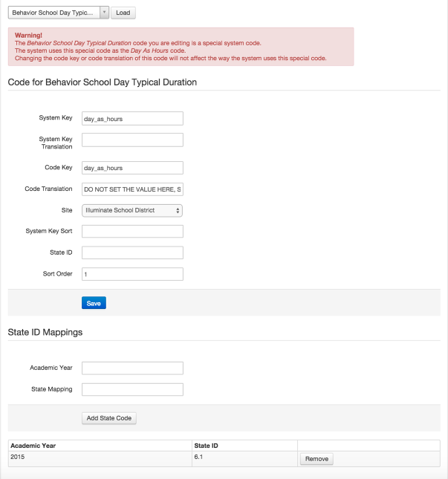Click the Load button
448x479 pixels.
pos(123,13)
